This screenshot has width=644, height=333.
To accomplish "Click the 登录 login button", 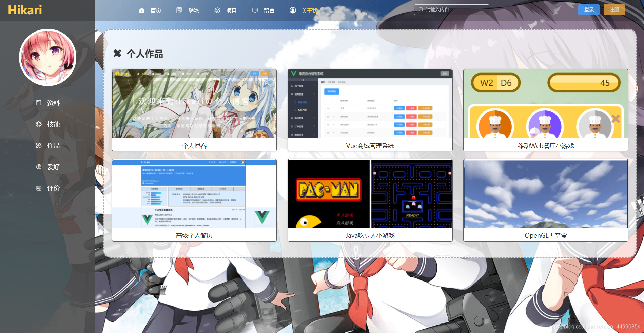I will (589, 9).
